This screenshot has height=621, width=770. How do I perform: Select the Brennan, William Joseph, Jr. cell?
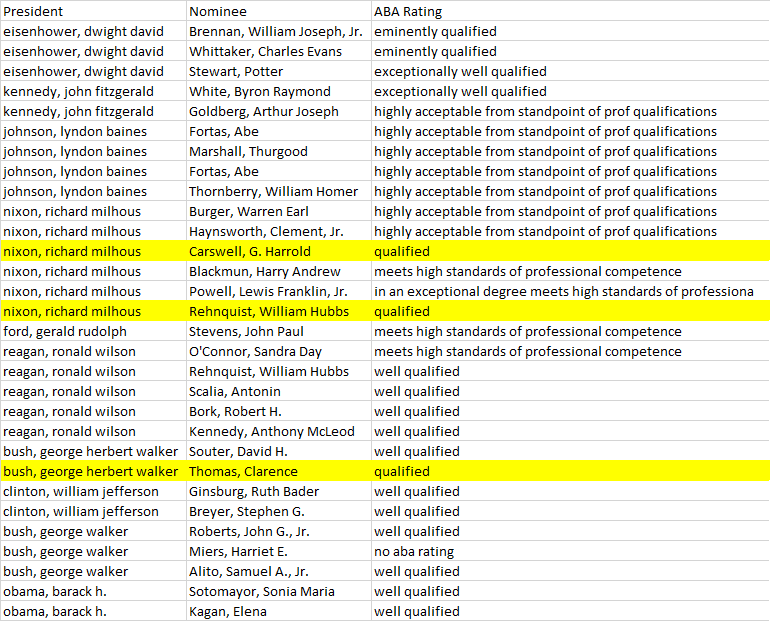point(277,31)
